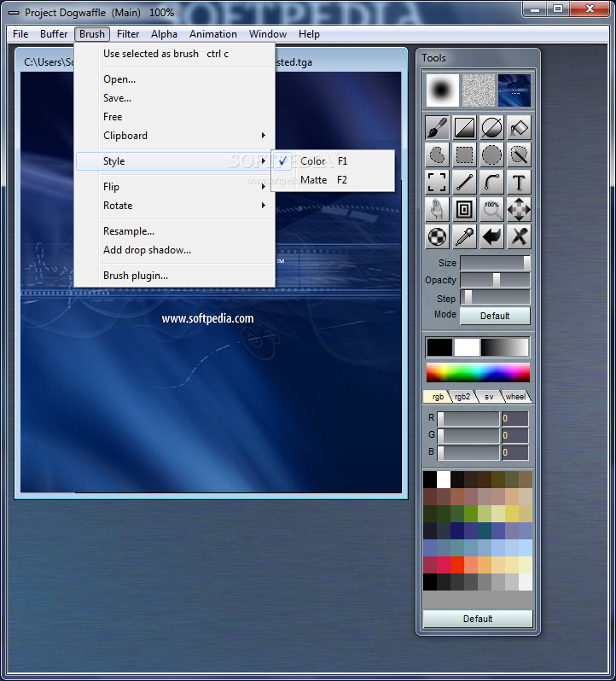This screenshot has height=681, width=616.
Task: Click the black primary color swatch
Action: (x=439, y=347)
